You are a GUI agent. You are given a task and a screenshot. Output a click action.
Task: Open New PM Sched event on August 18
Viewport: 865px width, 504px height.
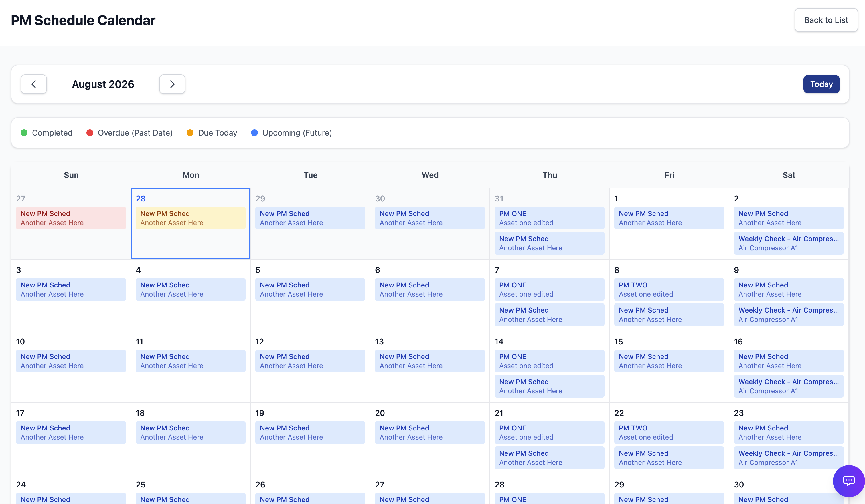click(191, 433)
